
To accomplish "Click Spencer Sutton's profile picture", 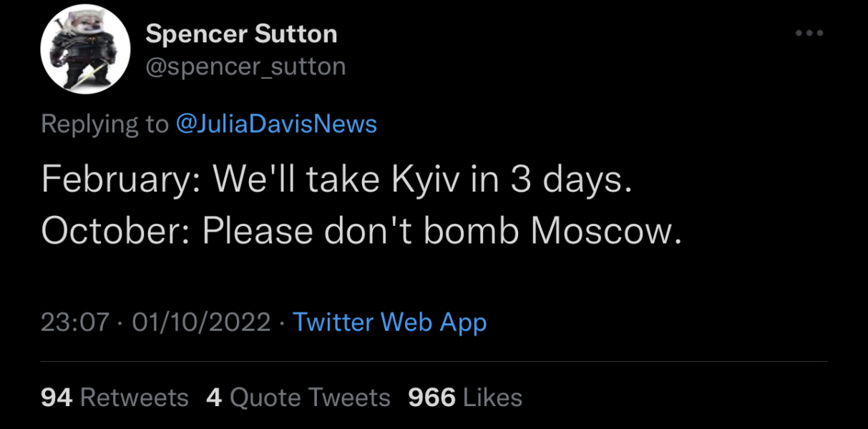I will [86, 49].
